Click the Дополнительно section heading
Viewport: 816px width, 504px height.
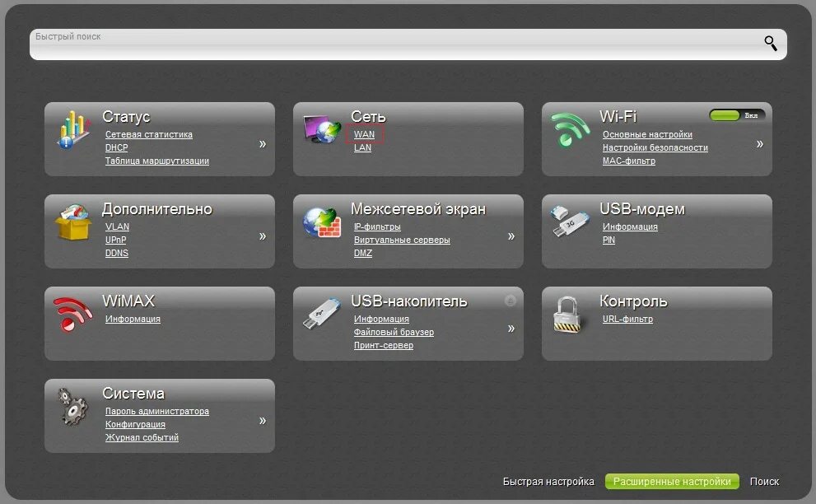(x=157, y=209)
